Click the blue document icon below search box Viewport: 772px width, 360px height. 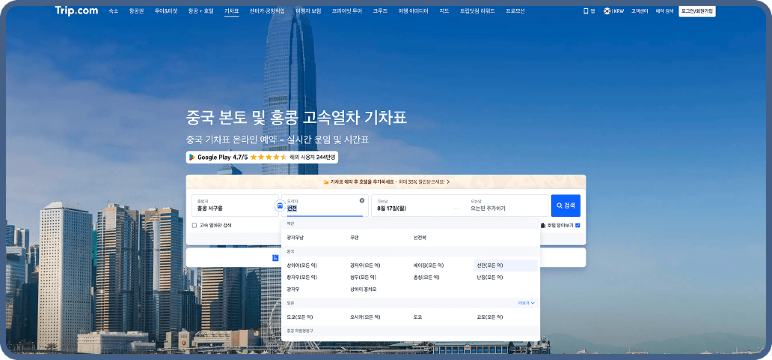(275, 258)
